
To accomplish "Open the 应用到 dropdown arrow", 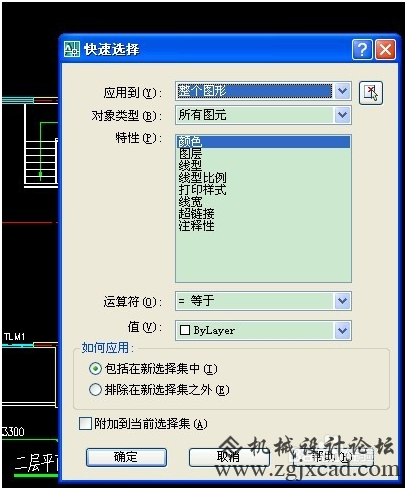I will click(342, 91).
